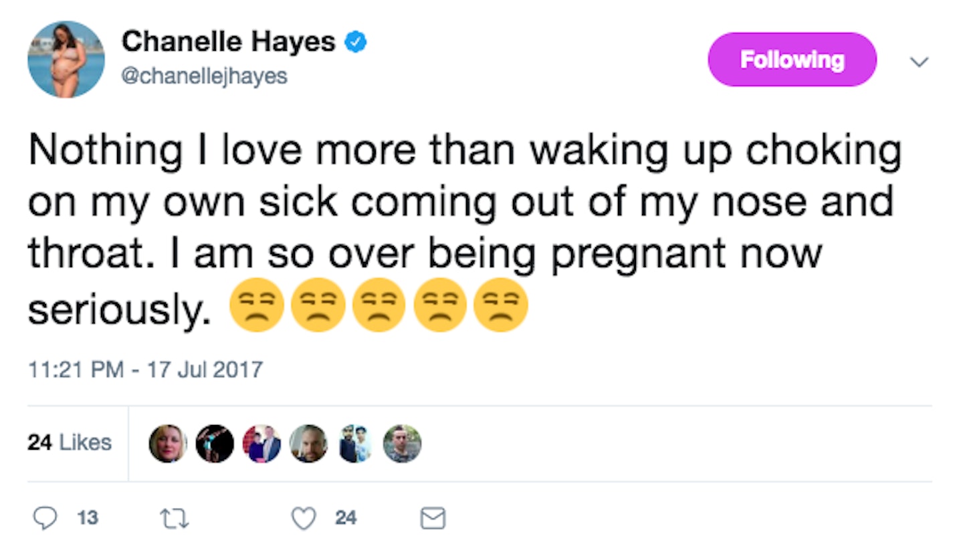Open liker avatar with couple in suit
This screenshot has width=963, height=560.
261,444
